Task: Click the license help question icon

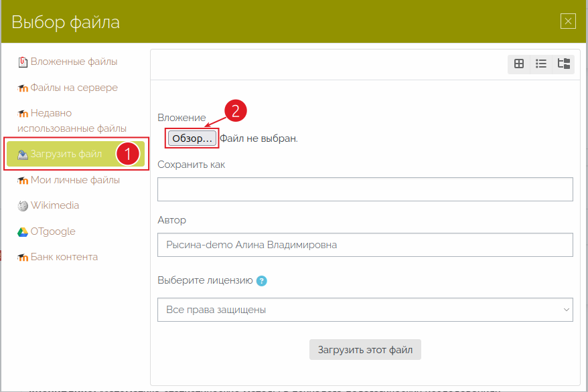Action: click(x=262, y=281)
